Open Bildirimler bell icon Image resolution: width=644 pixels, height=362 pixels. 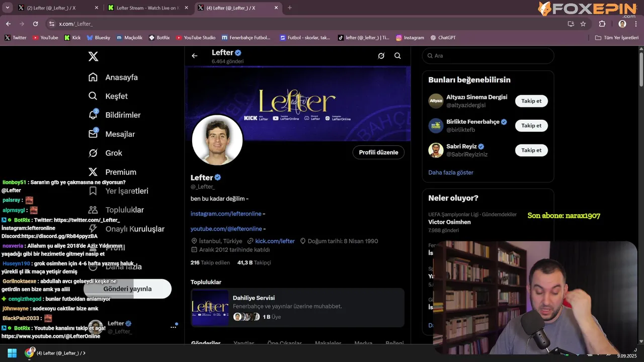click(93, 115)
